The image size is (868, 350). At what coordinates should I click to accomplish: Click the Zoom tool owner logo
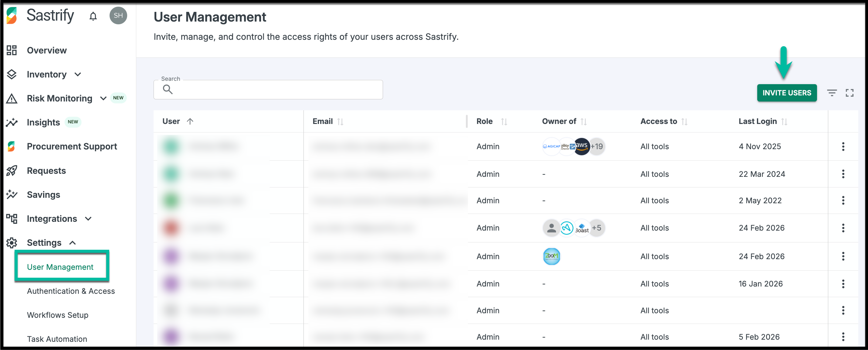point(551,256)
